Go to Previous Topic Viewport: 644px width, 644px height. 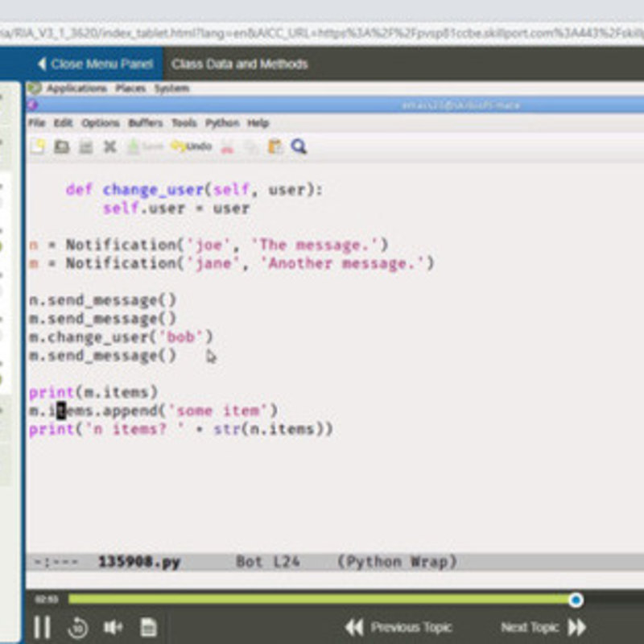398,627
